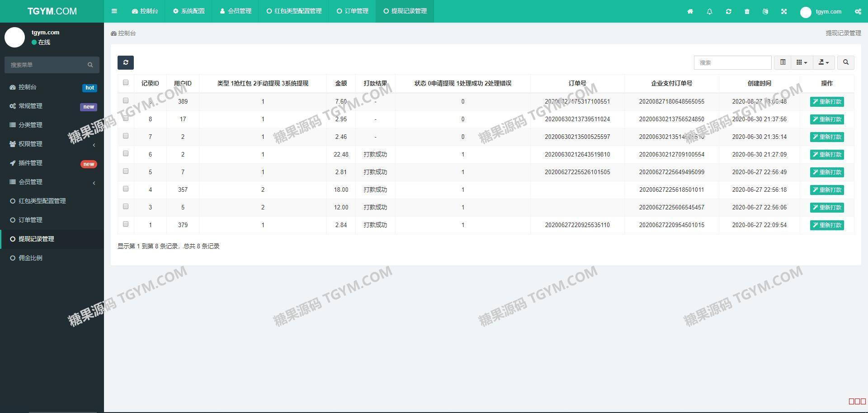Click the 企业支付订单号 column header
Viewport: 868px width, 413px height.
click(x=671, y=83)
